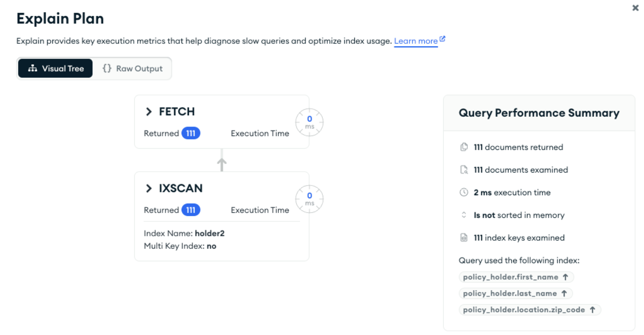This screenshot has height=335, width=644.
Task: Expand the FETCH stage chevron
Action: pos(149,112)
